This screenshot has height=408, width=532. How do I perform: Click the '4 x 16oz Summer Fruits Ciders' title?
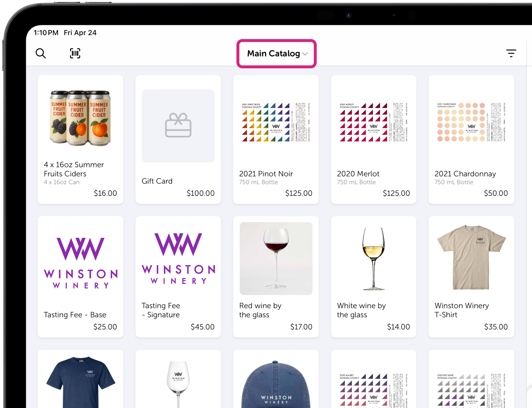click(x=74, y=169)
